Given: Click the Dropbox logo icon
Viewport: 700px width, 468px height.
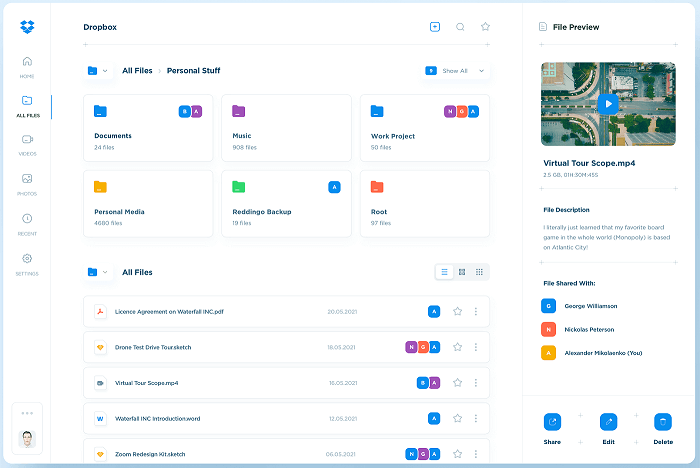Looking at the screenshot, I should (x=27, y=27).
